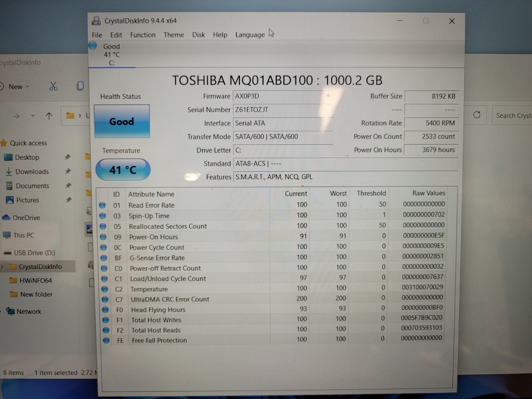Click the blue status icon for Read Error Rate
The image size is (532, 399).
coord(102,205)
